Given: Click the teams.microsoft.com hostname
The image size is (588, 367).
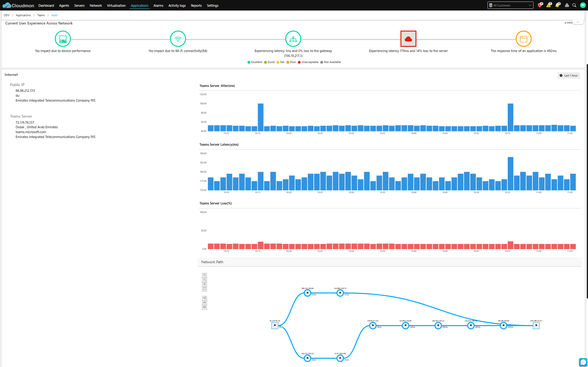Looking at the screenshot, I should (31, 132).
